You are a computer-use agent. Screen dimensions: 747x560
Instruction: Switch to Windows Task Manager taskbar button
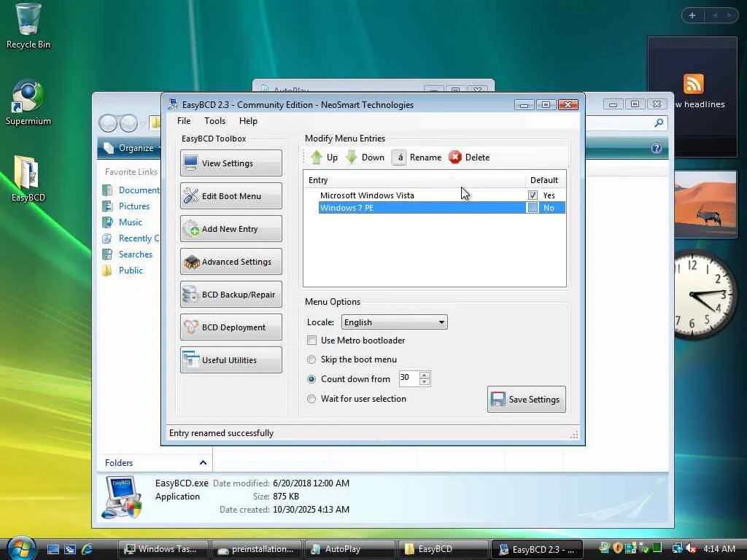(163, 549)
